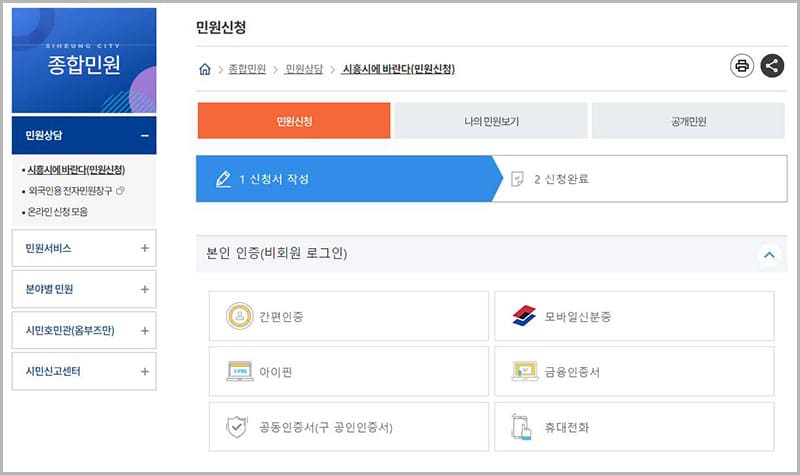Screen dimensions: 800x475
Task: Expand the 민원서비스 sidebar menu
Action: point(144,247)
